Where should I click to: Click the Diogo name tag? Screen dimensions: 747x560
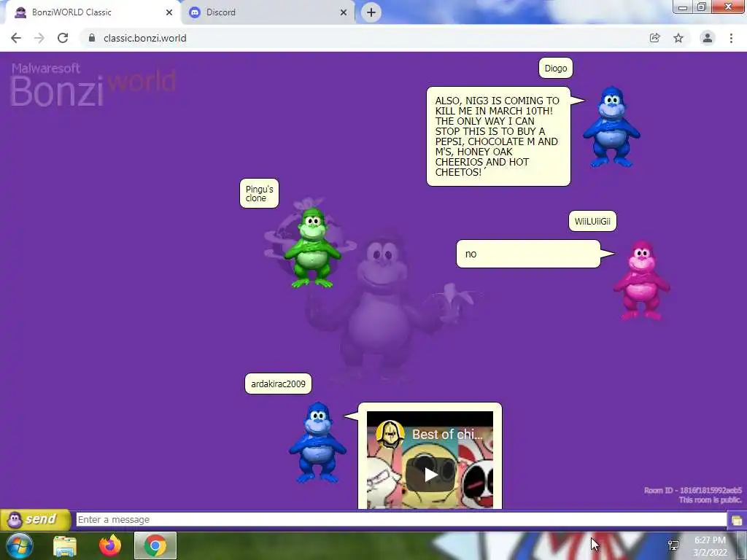click(x=555, y=68)
